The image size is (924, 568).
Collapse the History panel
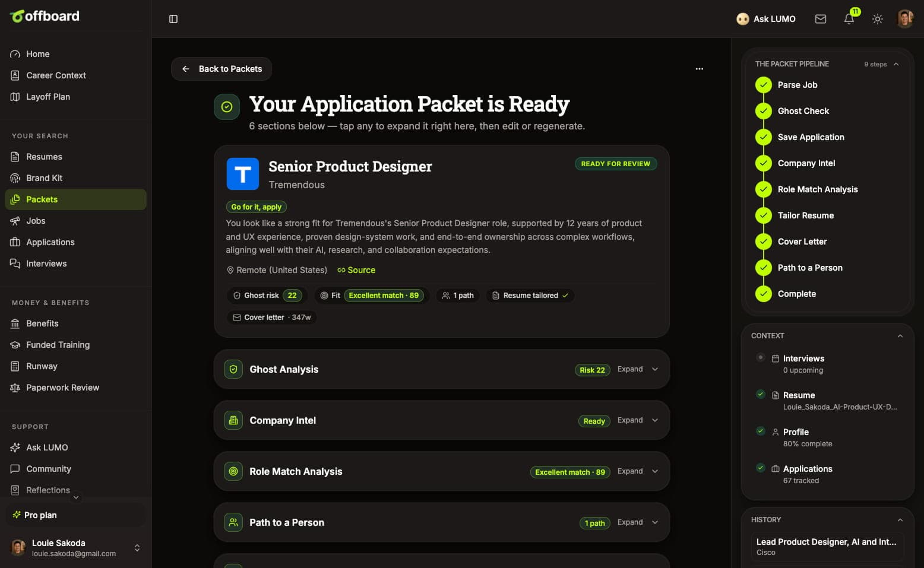[x=900, y=520]
